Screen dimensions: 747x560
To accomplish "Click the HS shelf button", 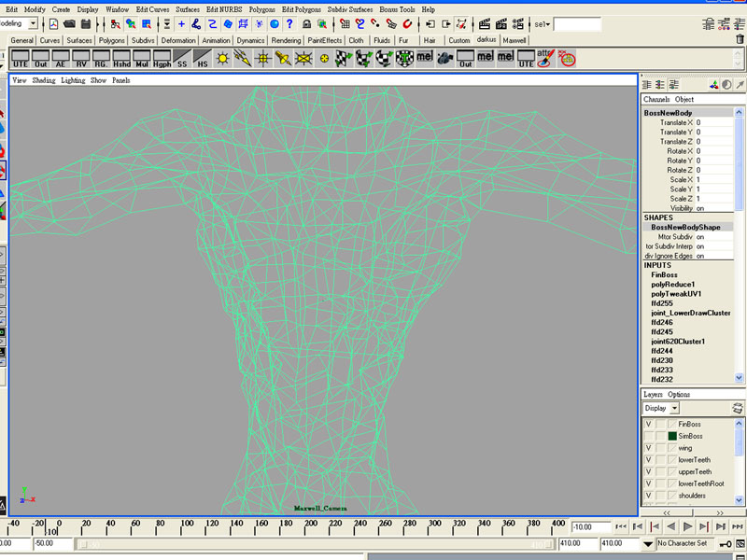I will click(x=203, y=59).
